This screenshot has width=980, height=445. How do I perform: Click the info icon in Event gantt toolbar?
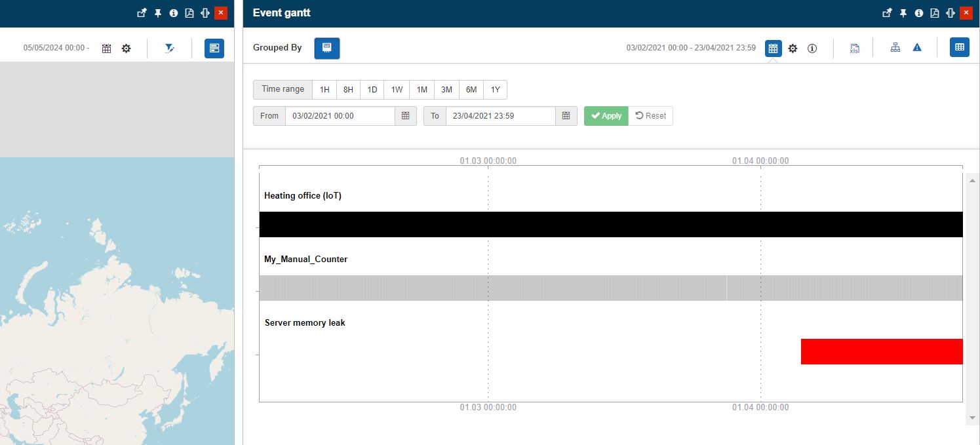812,48
